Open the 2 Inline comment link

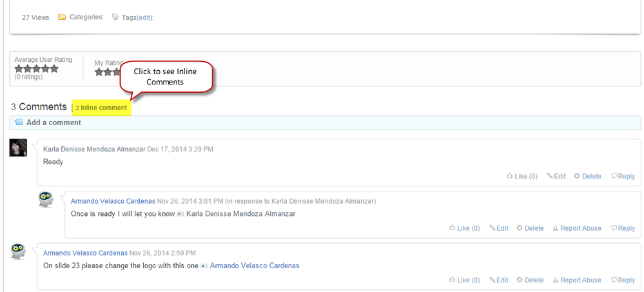tap(101, 108)
